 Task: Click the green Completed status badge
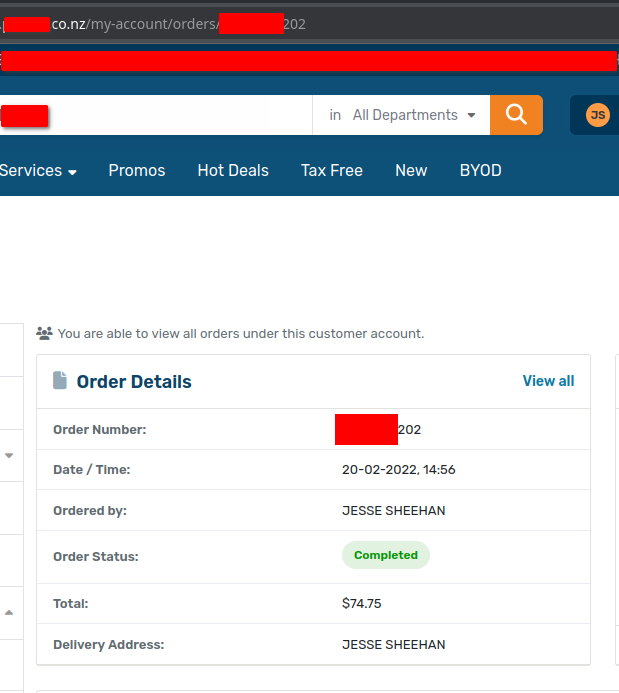click(386, 555)
